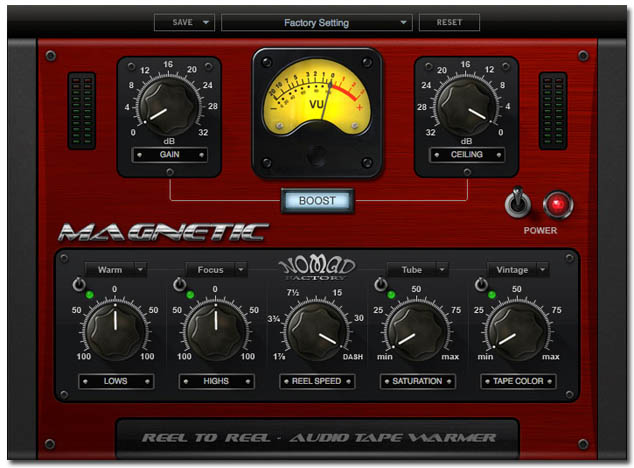Screen dimensions: 634x468
Task: Click the DASH reel speed marking
Action: (353, 357)
